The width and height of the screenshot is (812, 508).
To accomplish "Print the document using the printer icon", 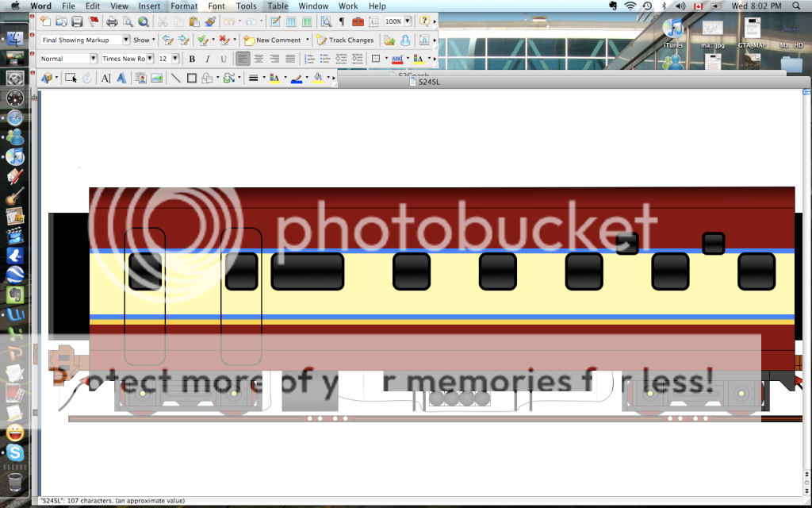I will pyautogui.click(x=112, y=21).
